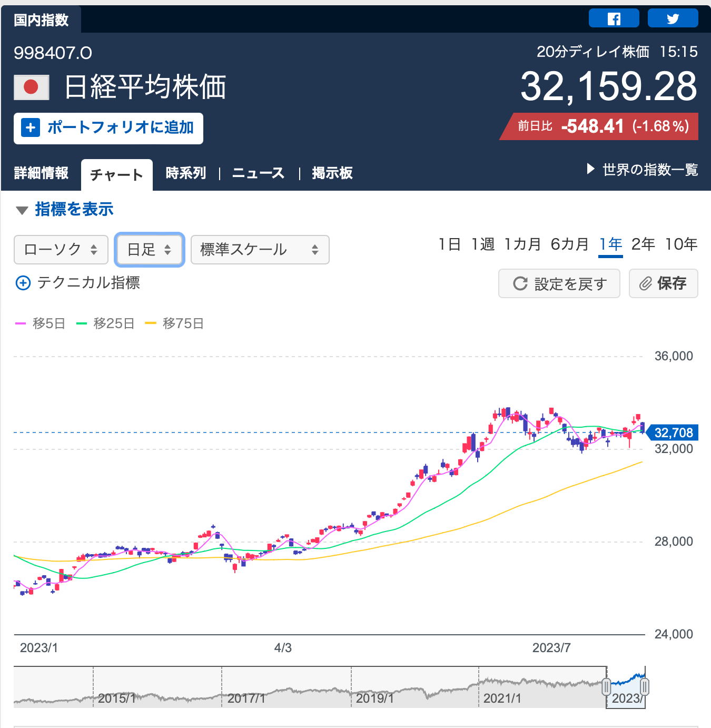711x728 pixels.
Task: Click the left handle of range slider
Action: point(606,686)
